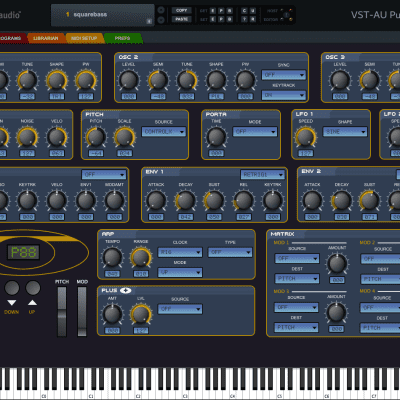Click OSC 2 SHAPE knob
This screenshot has width=400, height=400.
216,80
